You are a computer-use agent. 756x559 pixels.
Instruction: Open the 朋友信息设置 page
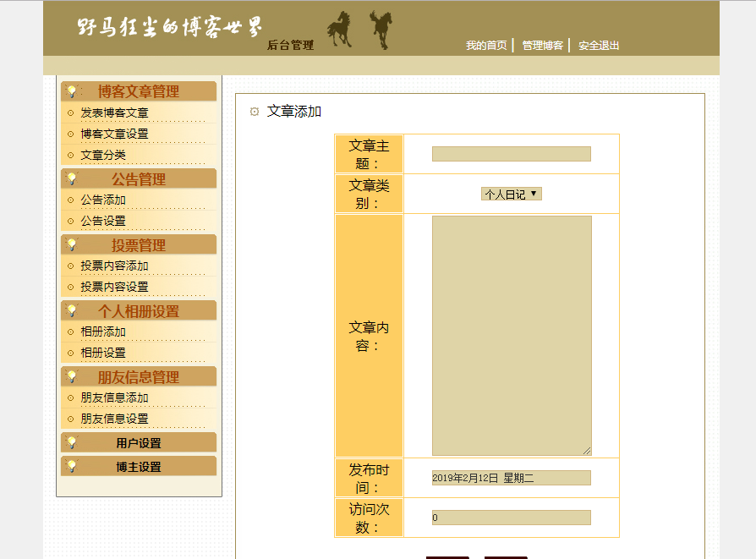point(114,419)
